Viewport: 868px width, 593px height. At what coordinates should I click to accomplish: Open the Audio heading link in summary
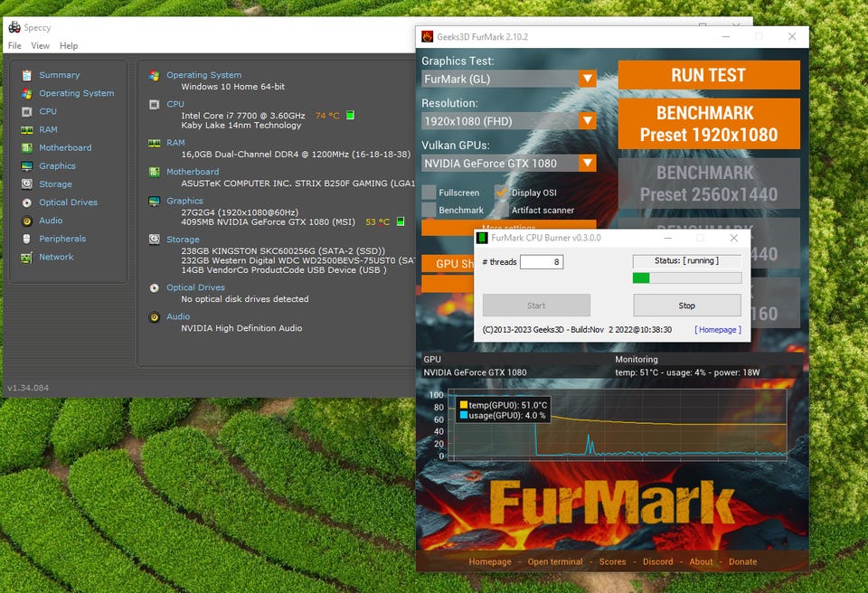click(178, 316)
